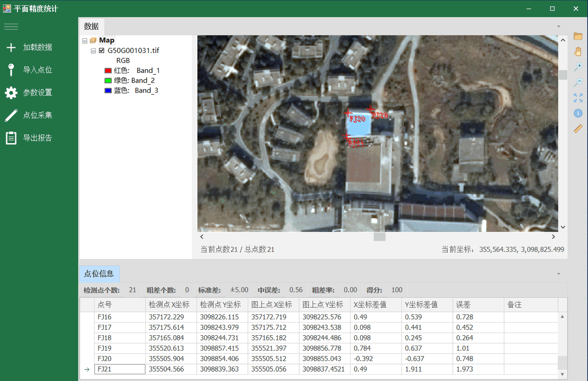
Task: Click map scroll right arrow
Action: 553,237
